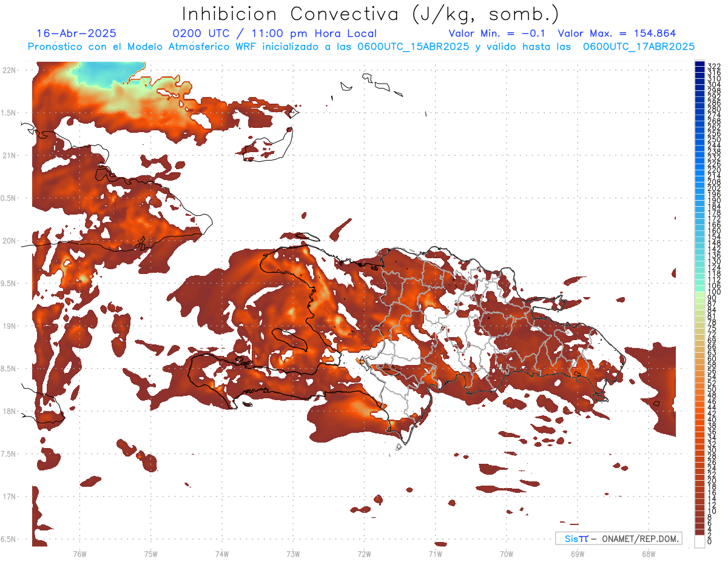728x562 pixels.
Task: Click the legend value '130'
Action: (713, 261)
